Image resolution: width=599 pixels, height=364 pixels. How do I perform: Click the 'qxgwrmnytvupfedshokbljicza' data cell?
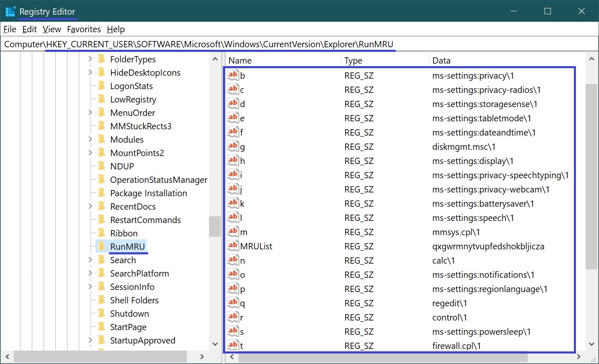click(488, 246)
